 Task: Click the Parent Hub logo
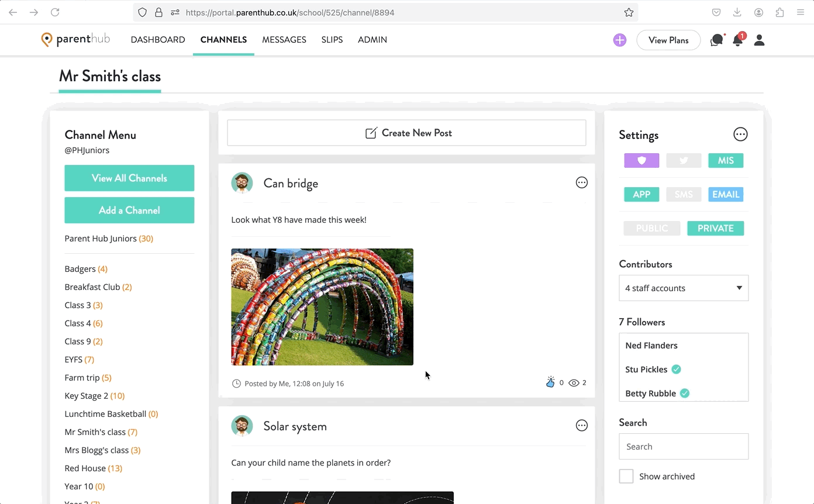pos(75,40)
